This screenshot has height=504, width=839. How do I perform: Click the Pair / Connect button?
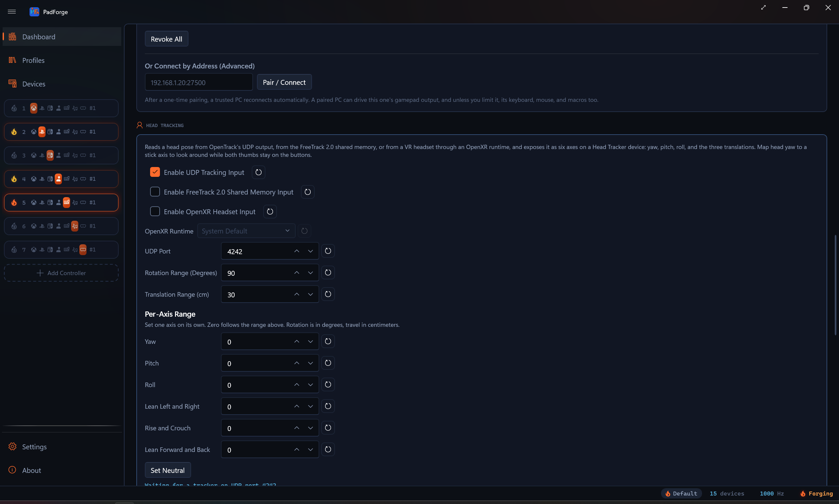(x=284, y=82)
